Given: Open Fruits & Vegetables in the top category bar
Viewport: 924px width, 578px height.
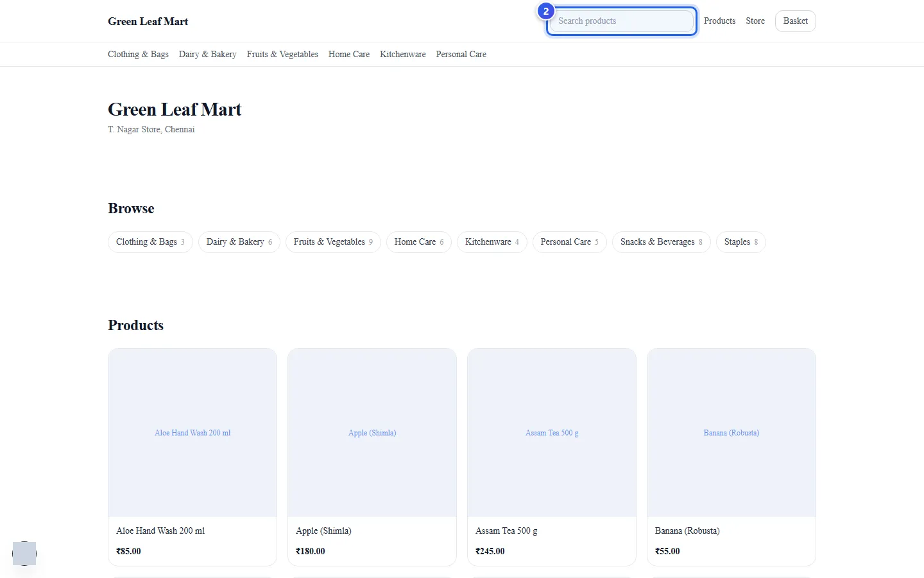Looking at the screenshot, I should [282, 55].
